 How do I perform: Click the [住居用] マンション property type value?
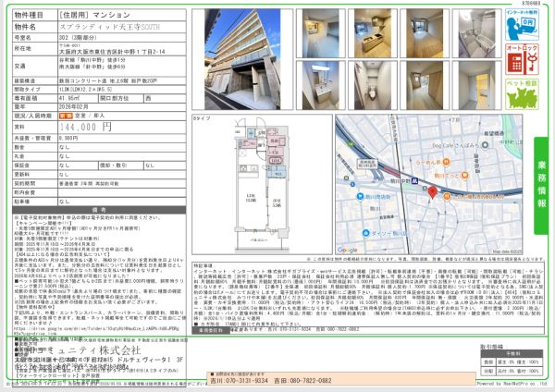tap(94, 15)
